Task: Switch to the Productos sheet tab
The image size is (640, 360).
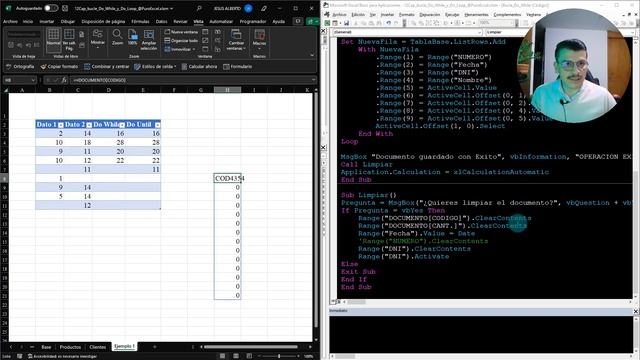Action: (70, 347)
